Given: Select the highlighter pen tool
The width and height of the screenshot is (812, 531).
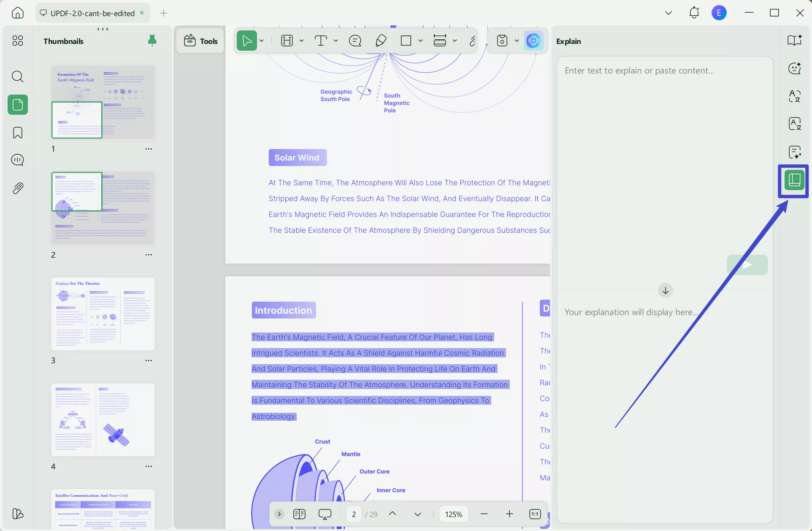Looking at the screenshot, I should pyautogui.click(x=381, y=41).
